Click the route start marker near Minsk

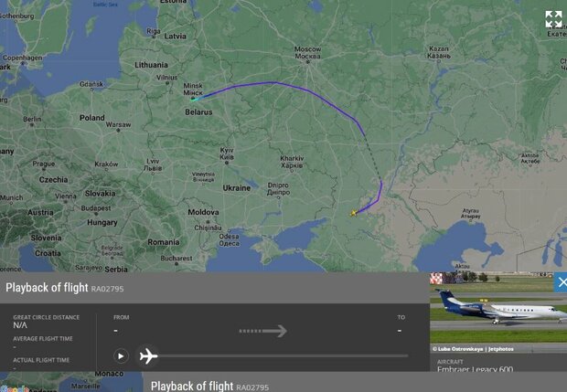tap(194, 100)
